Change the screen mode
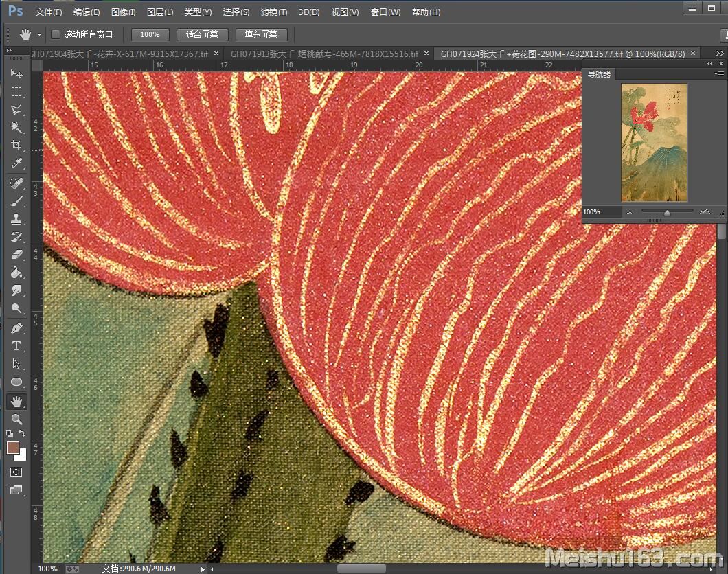The height and width of the screenshot is (574, 728). click(x=16, y=490)
